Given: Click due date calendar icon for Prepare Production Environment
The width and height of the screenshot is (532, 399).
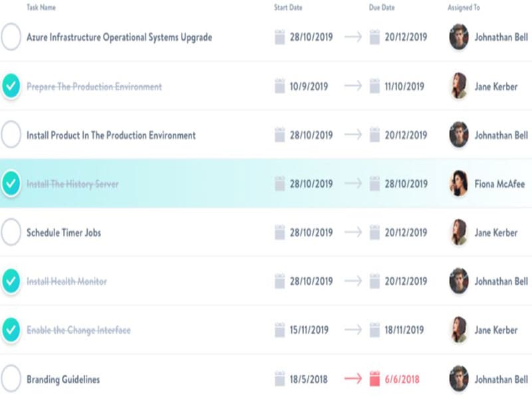Looking at the screenshot, I should click(375, 86).
